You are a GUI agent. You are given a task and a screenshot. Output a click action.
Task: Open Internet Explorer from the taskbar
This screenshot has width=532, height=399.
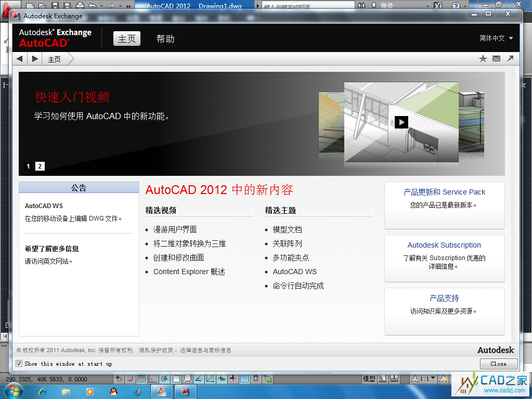[x=43, y=391]
